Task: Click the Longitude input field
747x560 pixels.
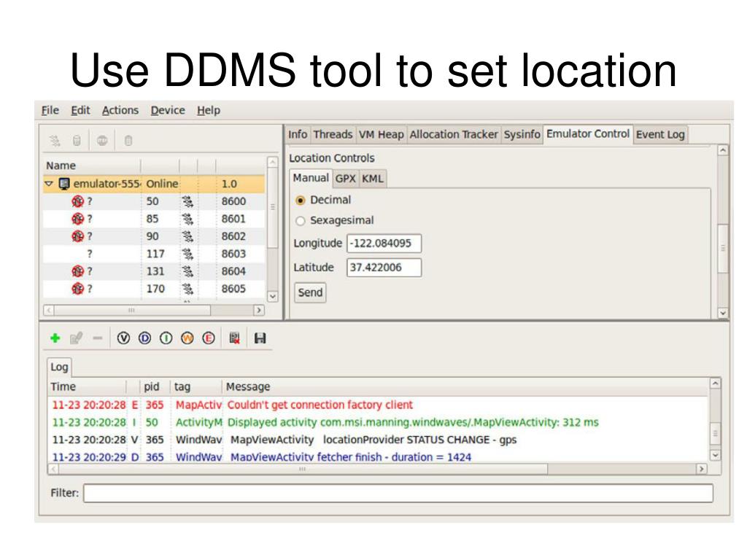Action: tap(384, 244)
